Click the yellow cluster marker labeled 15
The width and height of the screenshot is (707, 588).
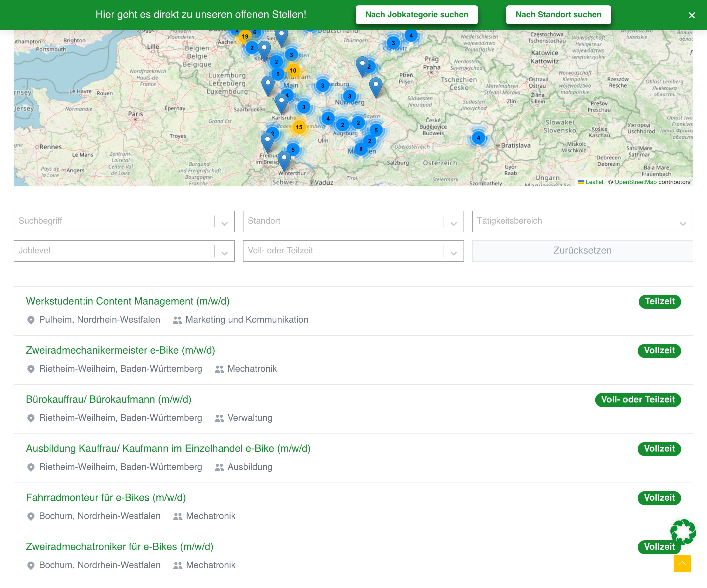click(x=299, y=127)
